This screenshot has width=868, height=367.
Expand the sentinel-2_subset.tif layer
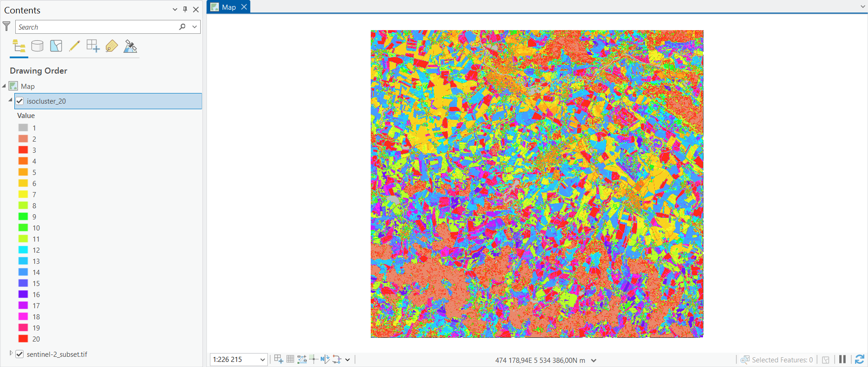(x=11, y=354)
